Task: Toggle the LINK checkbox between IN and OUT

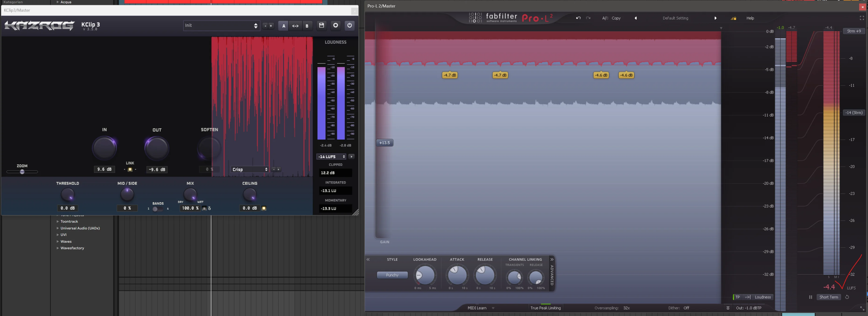Action: point(130,169)
